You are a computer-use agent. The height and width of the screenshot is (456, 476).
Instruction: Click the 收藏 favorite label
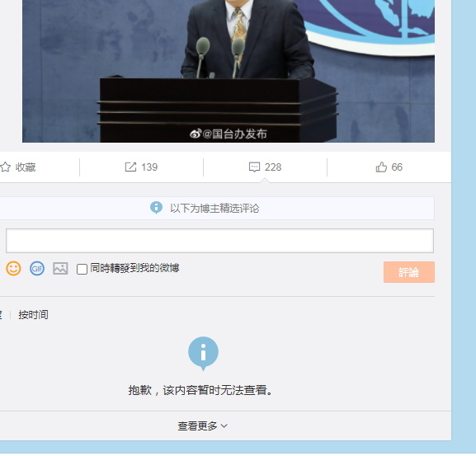[x=26, y=167]
